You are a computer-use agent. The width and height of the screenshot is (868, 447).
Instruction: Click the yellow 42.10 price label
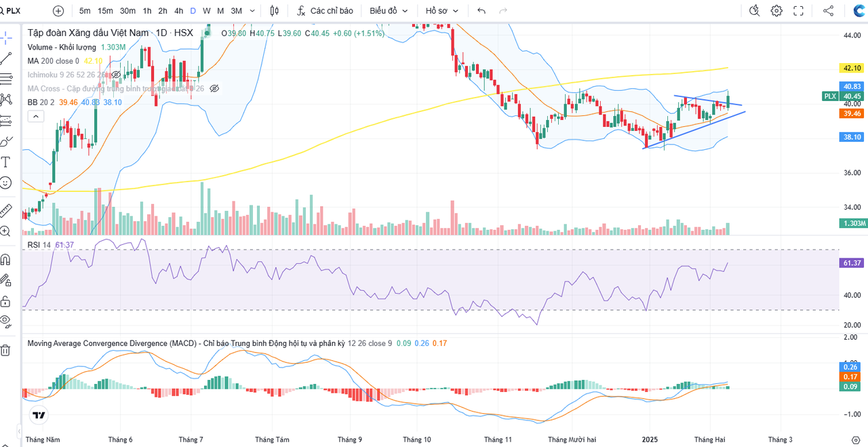[x=852, y=68]
